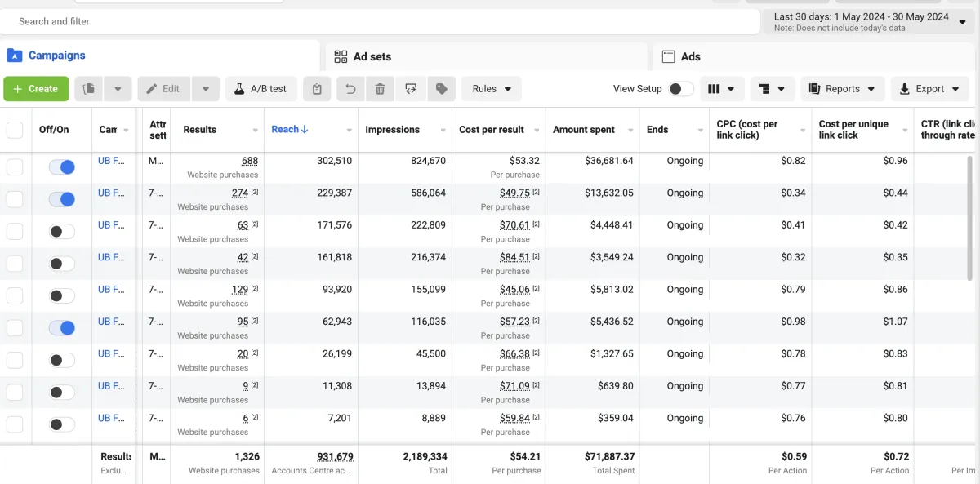Click the undo arrow icon

coord(350,89)
